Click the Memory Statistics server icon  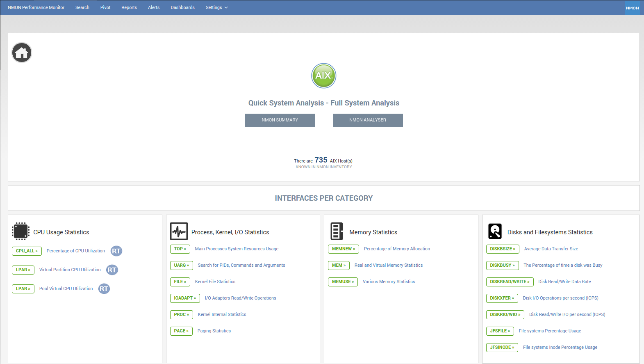tap(337, 231)
